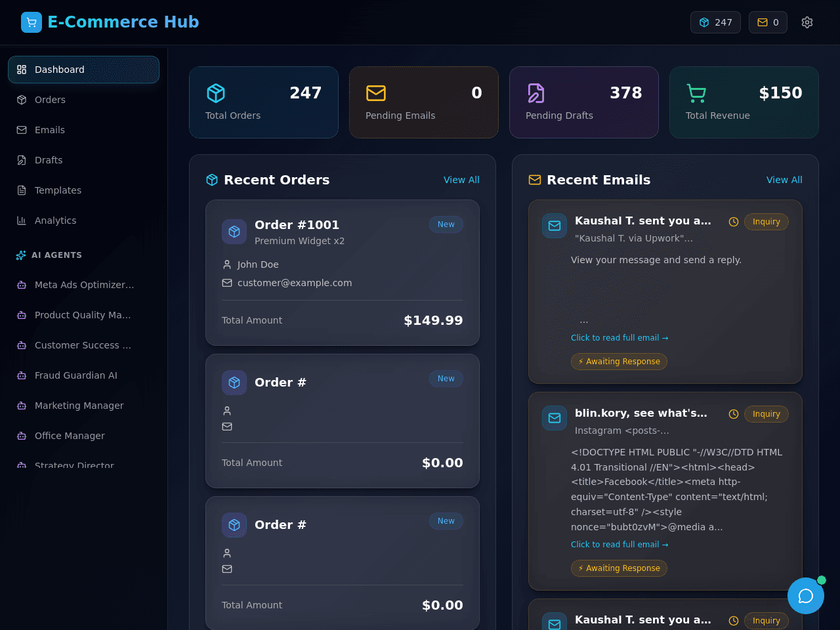Click the 0 emails badge in header
Image resolution: width=840 pixels, height=630 pixels.
point(768,22)
